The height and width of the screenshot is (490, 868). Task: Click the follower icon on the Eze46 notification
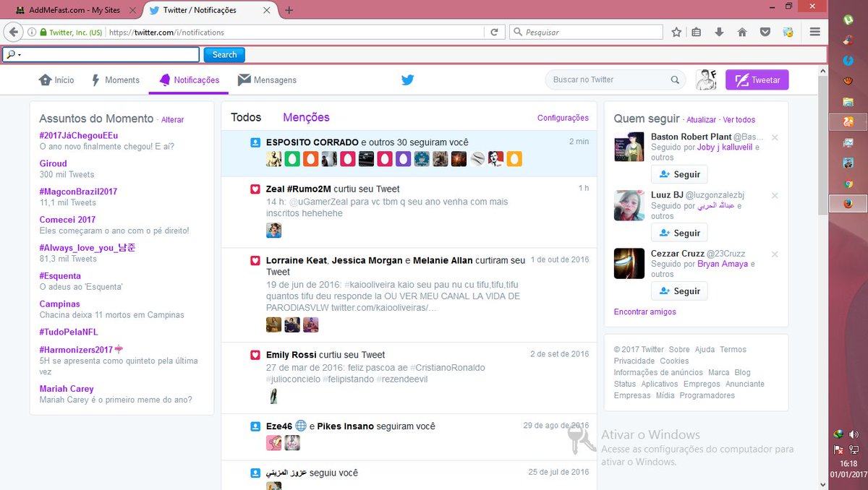click(x=255, y=426)
